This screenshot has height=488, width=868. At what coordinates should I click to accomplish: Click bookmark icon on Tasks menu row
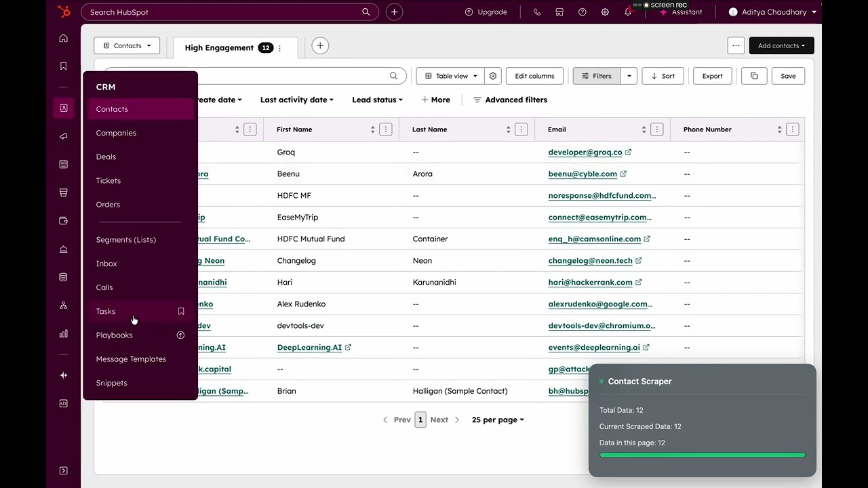tap(181, 311)
